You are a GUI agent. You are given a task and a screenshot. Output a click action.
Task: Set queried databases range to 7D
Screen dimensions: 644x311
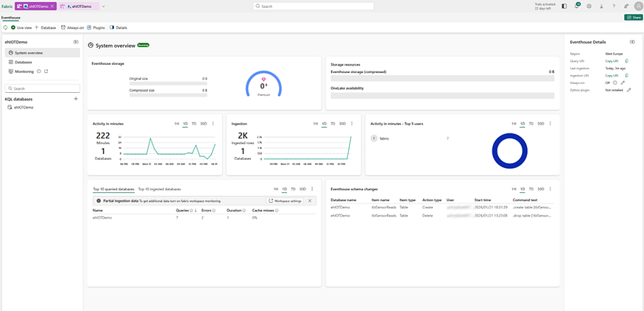click(x=293, y=189)
